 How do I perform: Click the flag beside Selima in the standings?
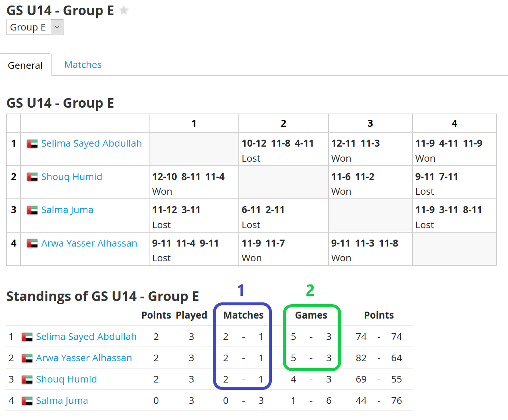(27, 337)
